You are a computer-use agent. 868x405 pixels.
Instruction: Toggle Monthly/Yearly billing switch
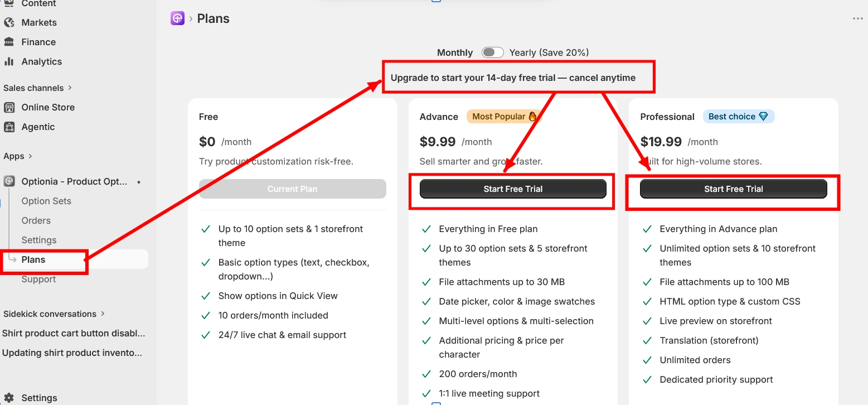[493, 52]
